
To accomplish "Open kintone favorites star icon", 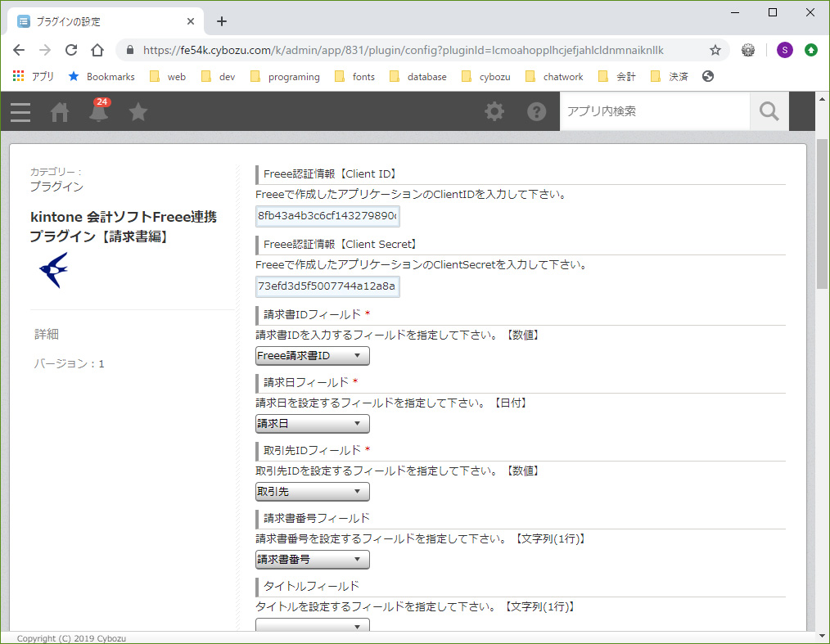I will point(138,111).
